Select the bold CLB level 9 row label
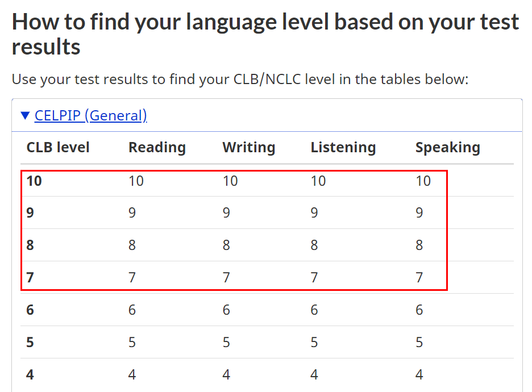This screenshot has height=392, width=532. coord(30,213)
